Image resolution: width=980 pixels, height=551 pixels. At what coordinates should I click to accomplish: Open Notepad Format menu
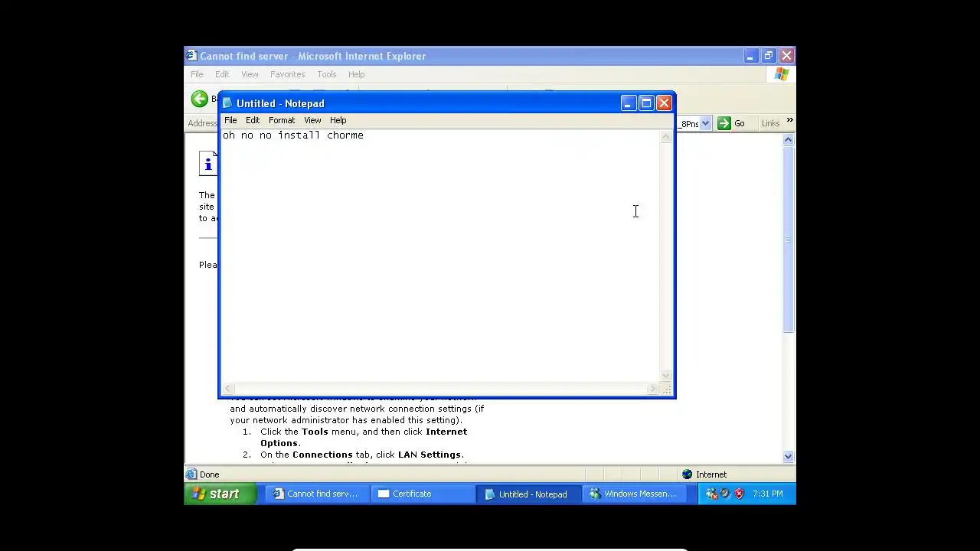[282, 120]
